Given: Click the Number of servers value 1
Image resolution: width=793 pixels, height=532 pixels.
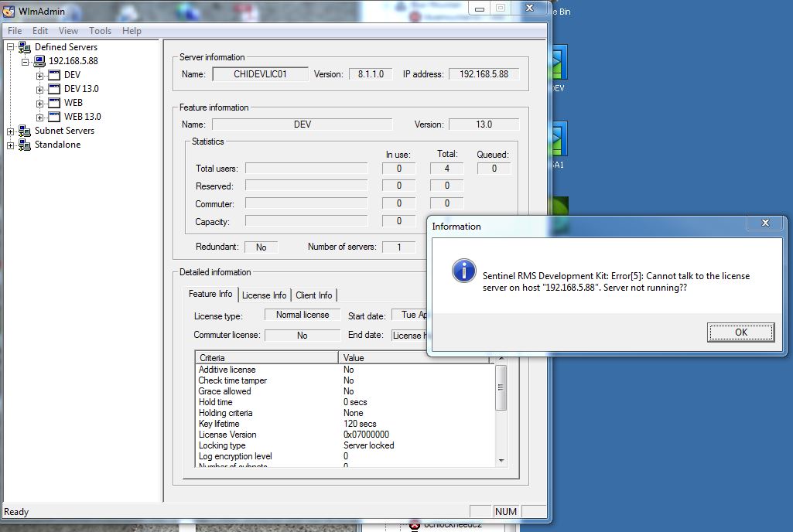Looking at the screenshot, I should click(398, 247).
